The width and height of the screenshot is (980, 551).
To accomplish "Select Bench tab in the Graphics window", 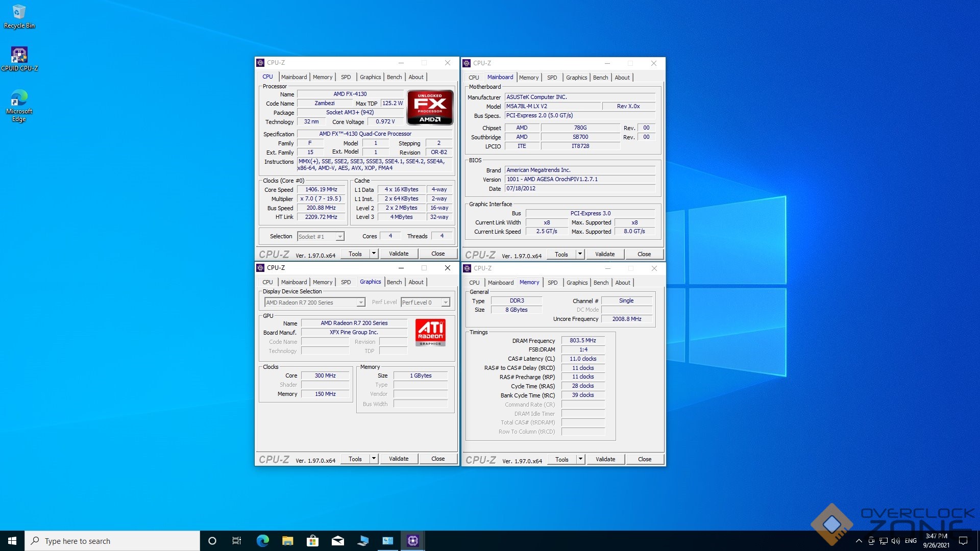I will (394, 282).
